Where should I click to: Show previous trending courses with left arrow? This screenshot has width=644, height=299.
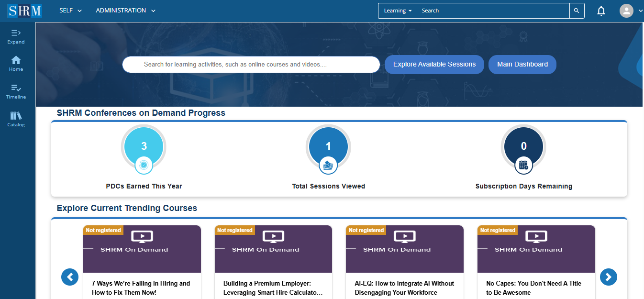(x=70, y=277)
